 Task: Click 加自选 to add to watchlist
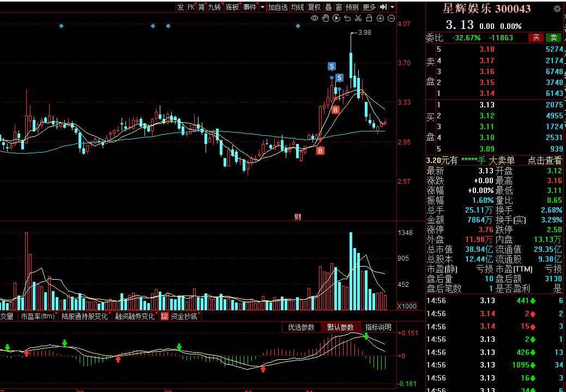pos(278,7)
